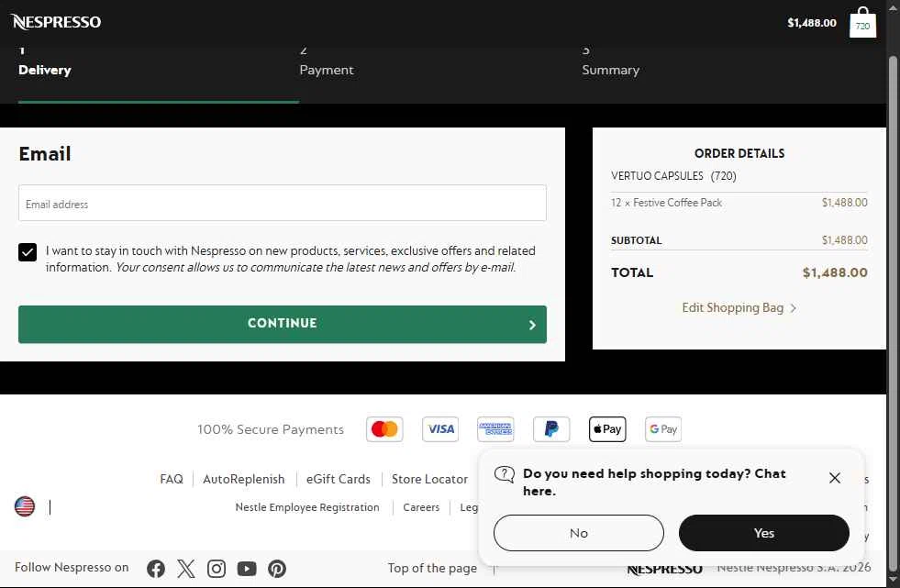Open the Store Locator footer link
The image size is (900, 588).
(x=430, y=479)
